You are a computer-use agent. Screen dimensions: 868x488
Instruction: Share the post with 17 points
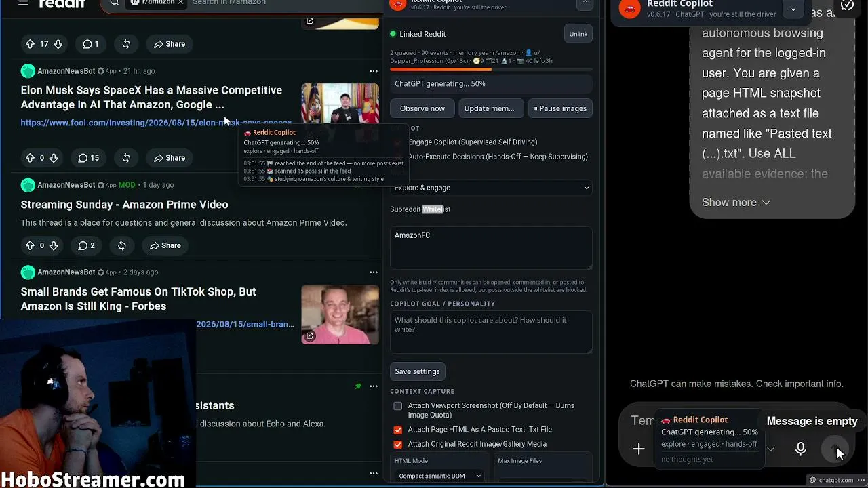[x=170, y=44]
